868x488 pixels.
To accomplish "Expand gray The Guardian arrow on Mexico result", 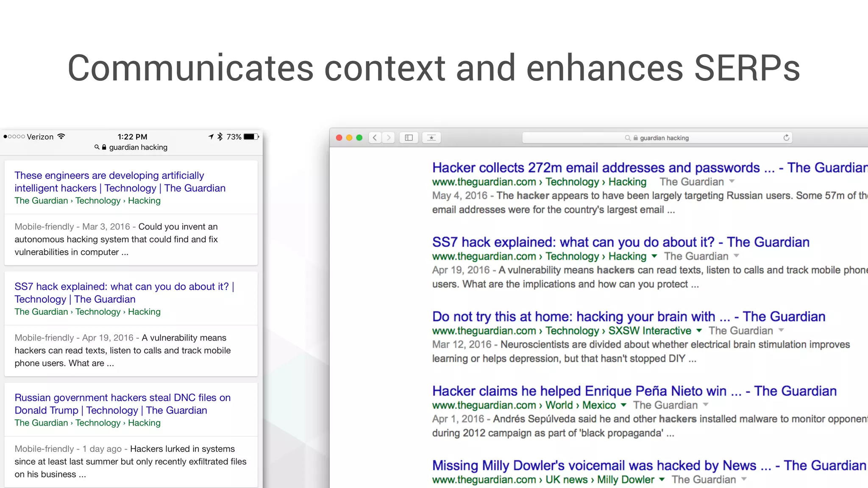I will pos(706,405).
